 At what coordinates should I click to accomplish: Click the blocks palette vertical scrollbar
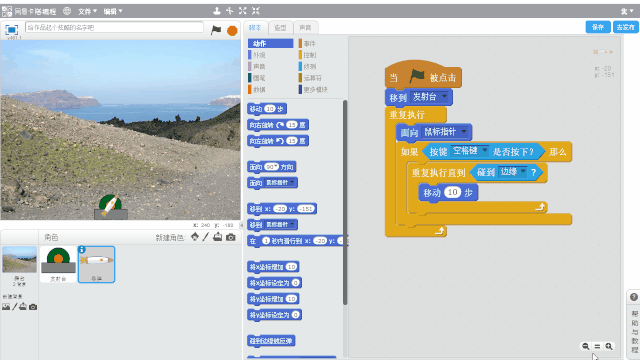point(345,202)
